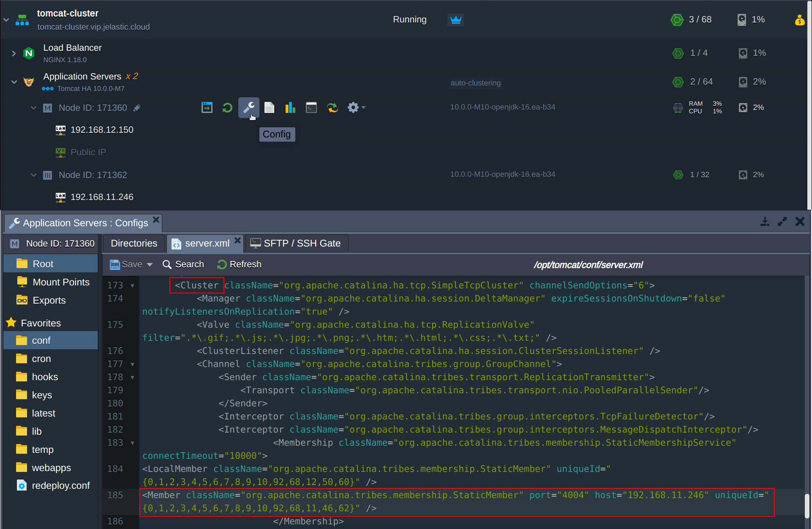Screen dimensions: 812x529
Task: Expand the Node ID 171362 section
Action: 34,174
